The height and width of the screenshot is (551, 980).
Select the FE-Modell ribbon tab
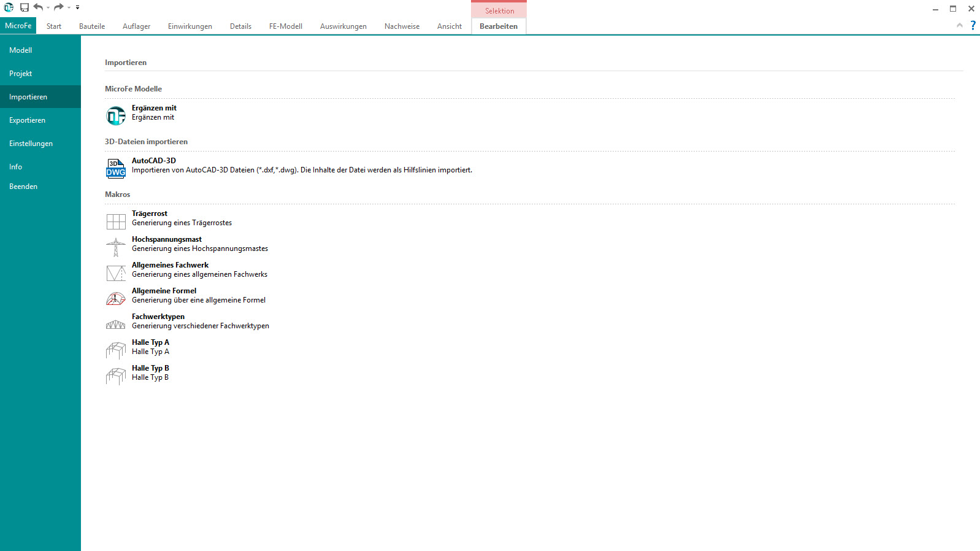point(286,26)
